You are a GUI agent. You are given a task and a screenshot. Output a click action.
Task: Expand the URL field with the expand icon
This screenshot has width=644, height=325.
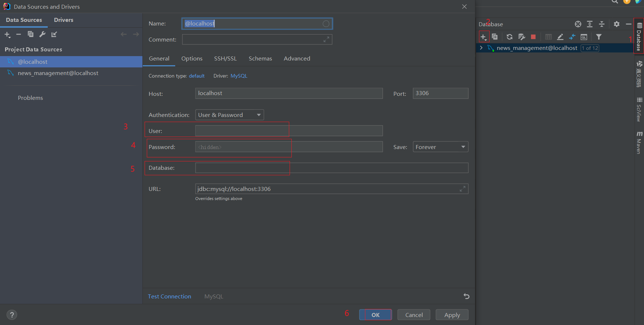[x=463, y=189]
